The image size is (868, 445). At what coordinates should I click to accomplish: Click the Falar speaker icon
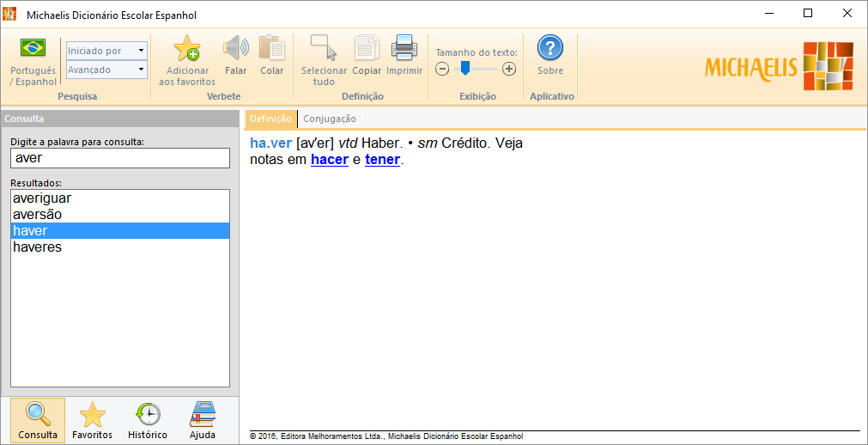point(236,48)
